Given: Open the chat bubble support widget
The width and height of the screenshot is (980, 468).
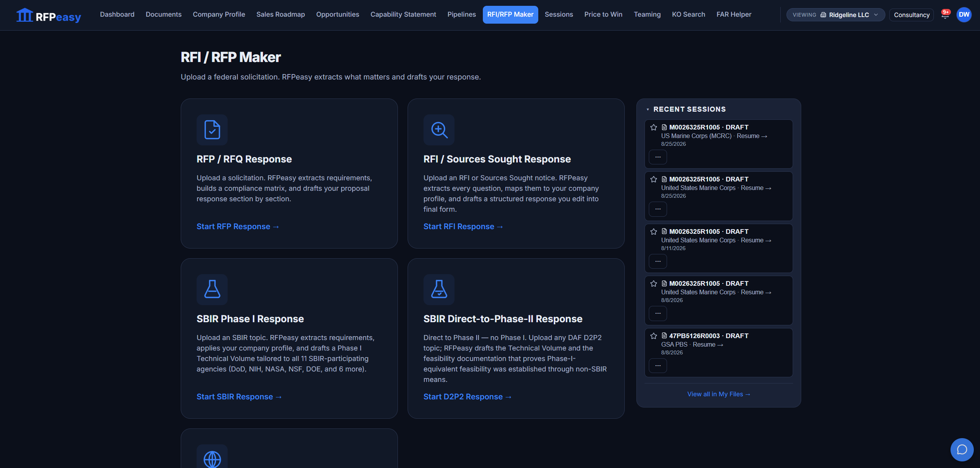Looking at the screenshot, I should click(962, 449).
